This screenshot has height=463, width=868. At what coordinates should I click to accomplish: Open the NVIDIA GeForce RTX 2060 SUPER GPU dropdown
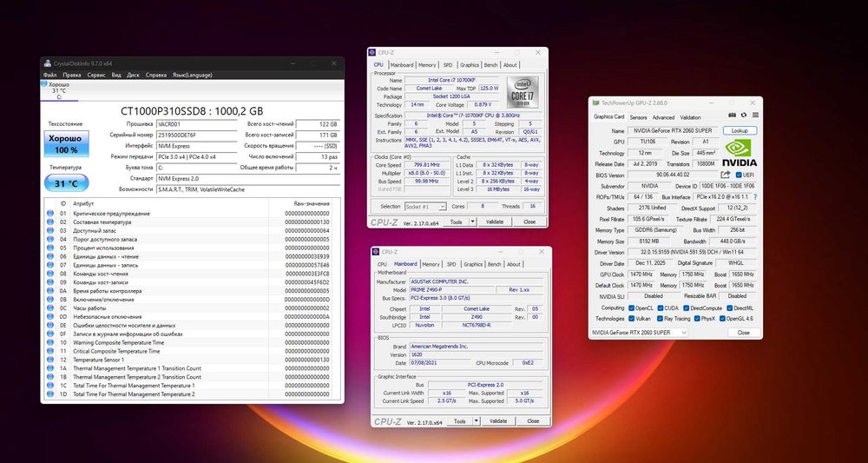coord(640,333)
